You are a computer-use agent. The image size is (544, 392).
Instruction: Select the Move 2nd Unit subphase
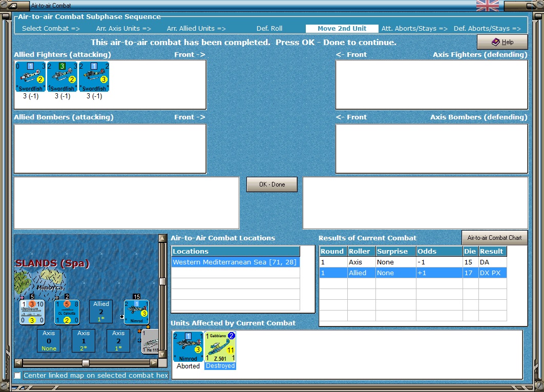point(342,29)
